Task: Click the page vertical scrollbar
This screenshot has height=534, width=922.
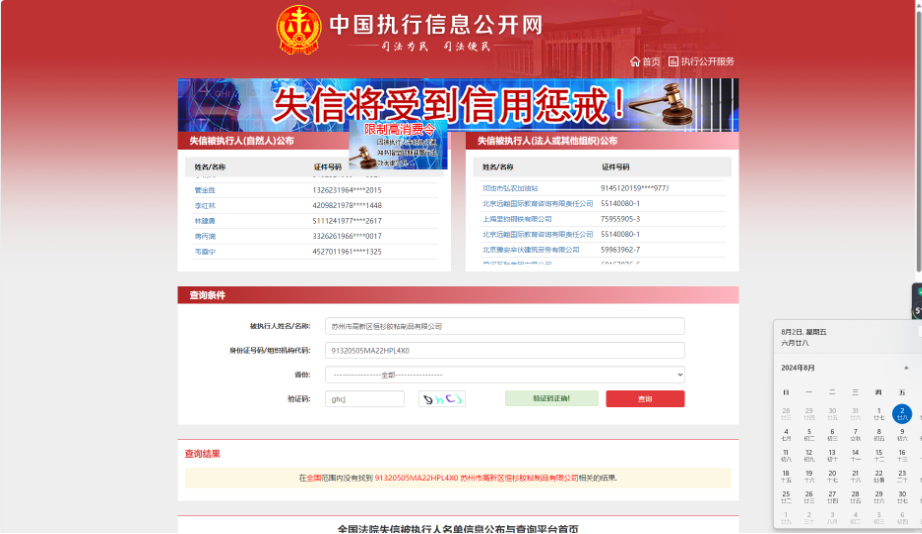Action: click(x=918, y=141)
